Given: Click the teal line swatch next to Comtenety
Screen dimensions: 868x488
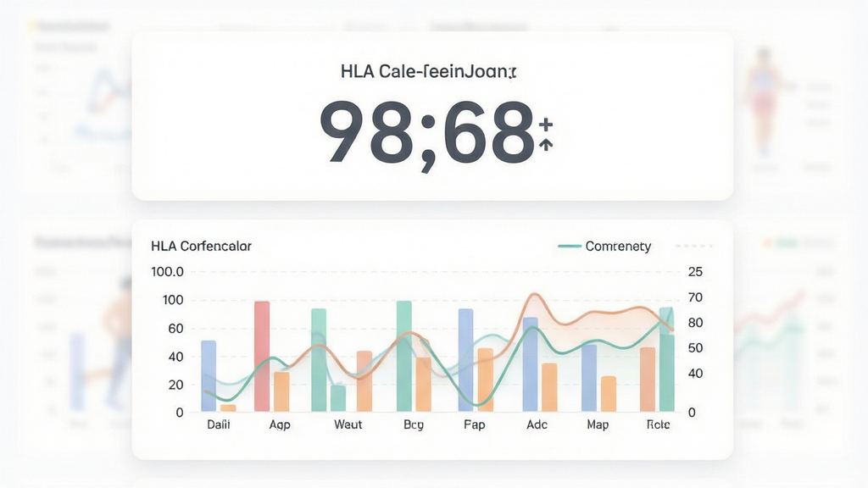Looking at the screenshot, I should pos(569,247).
